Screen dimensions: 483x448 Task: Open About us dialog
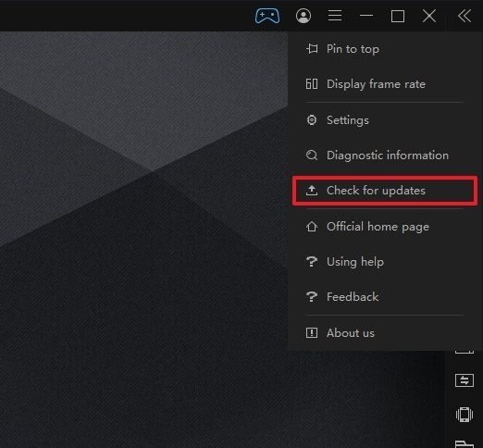[x=383, y=333]
